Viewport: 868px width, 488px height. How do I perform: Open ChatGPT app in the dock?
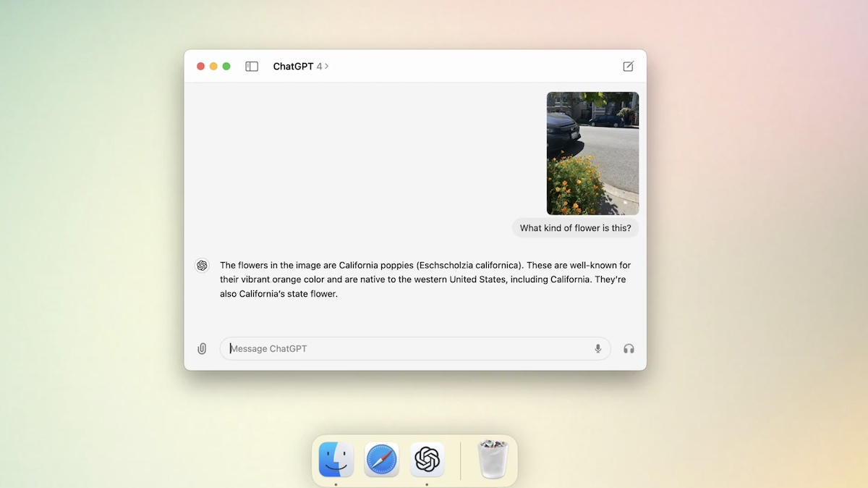click(427, 459)
